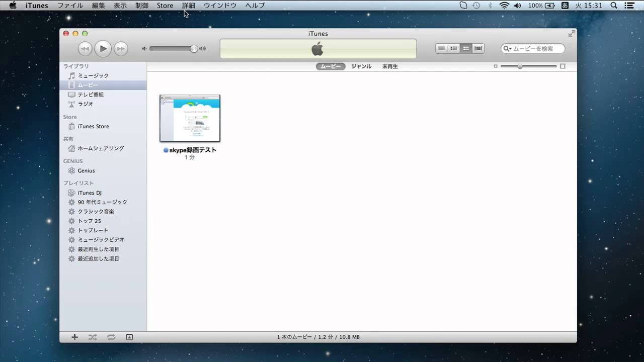This screenshot has width=644, height=362.
Task: Switch to grid view
Action: (x=466, y=48)
